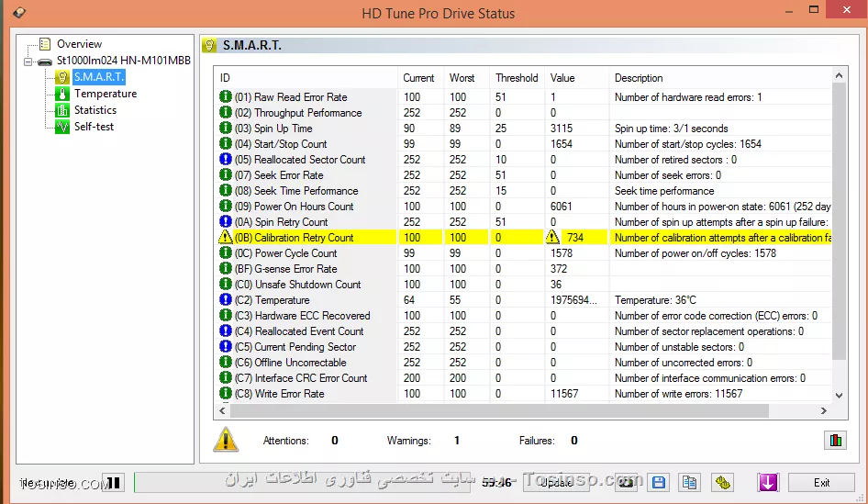
Task: Select the Raw Read Error Rate row
Action: coord(523,97)
